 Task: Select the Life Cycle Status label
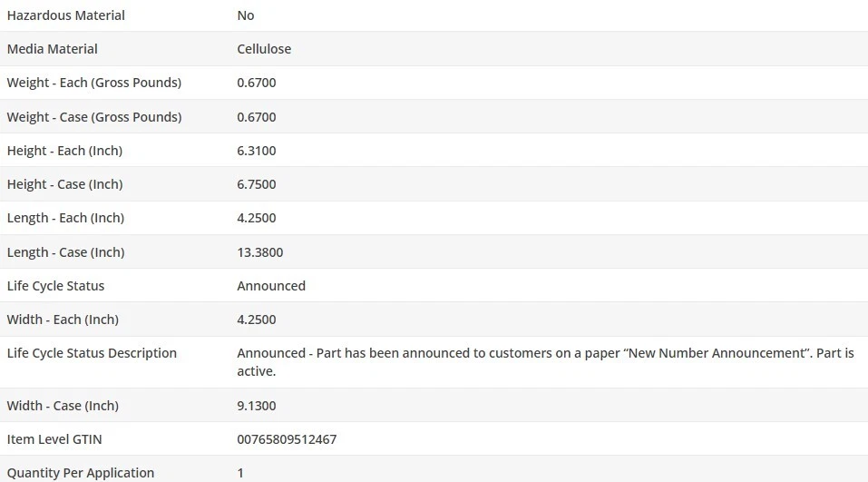pos(55,286)
